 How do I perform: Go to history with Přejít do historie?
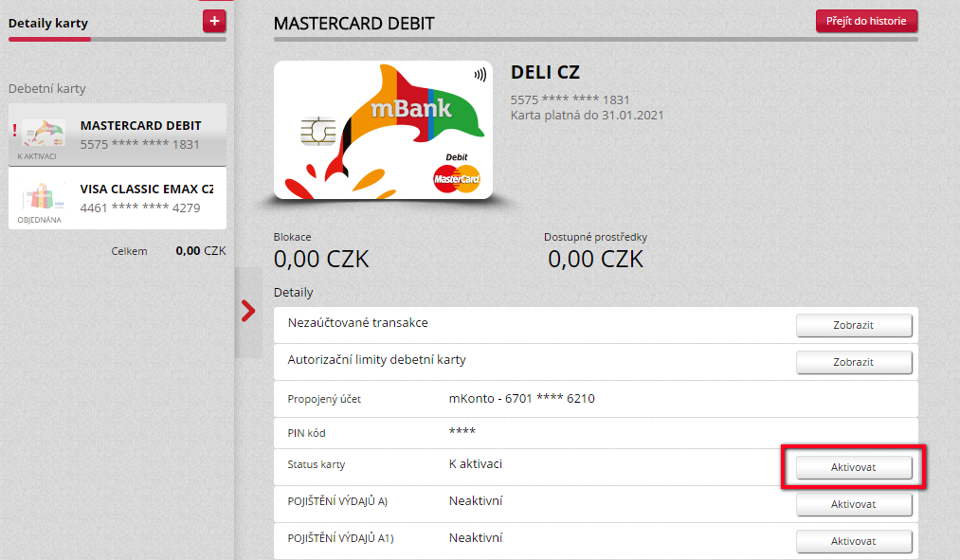[x=866, y=21]
